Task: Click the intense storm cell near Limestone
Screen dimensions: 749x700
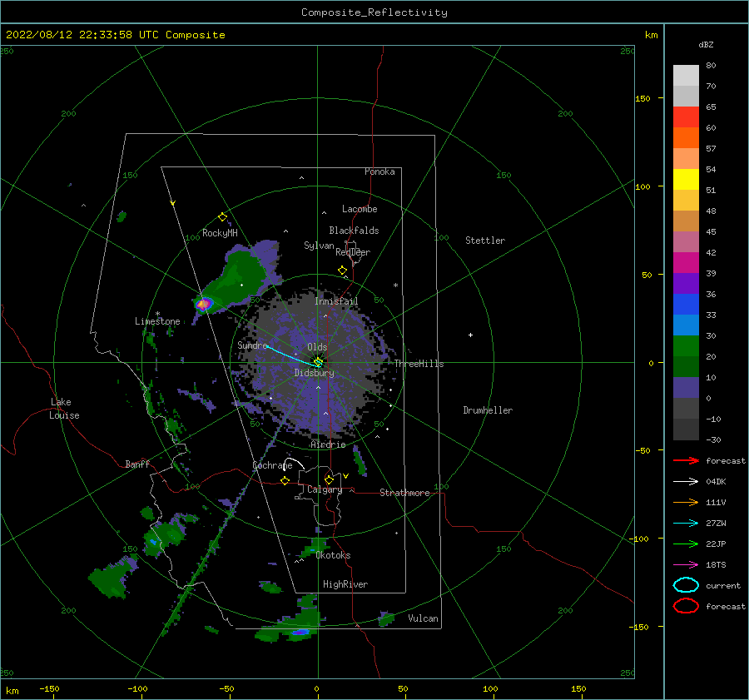Action: [x=203, y=304]
